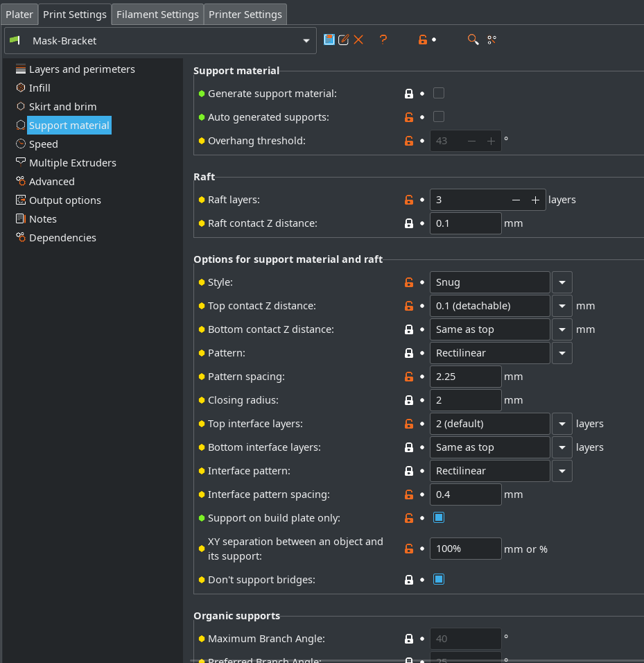Click the lock icon beside Pattern
Image resolution: width=644 pixels, height=663 pixels.
click(x=408, y=353)
